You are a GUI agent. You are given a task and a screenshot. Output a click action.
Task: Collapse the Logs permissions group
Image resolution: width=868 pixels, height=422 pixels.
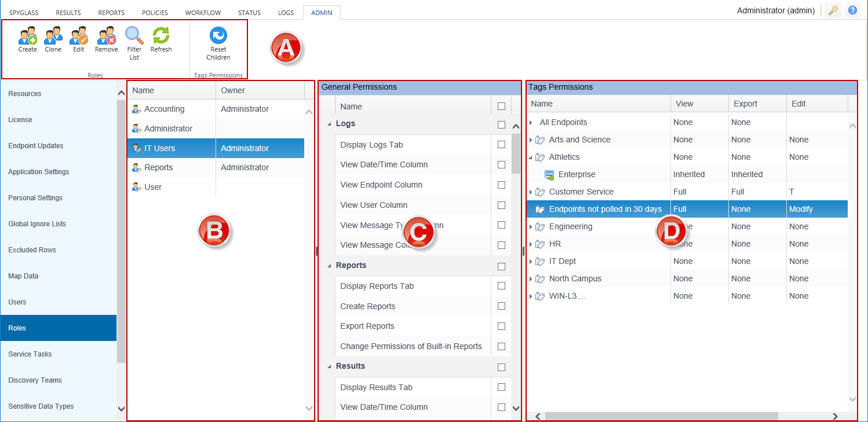coord(330,124)
